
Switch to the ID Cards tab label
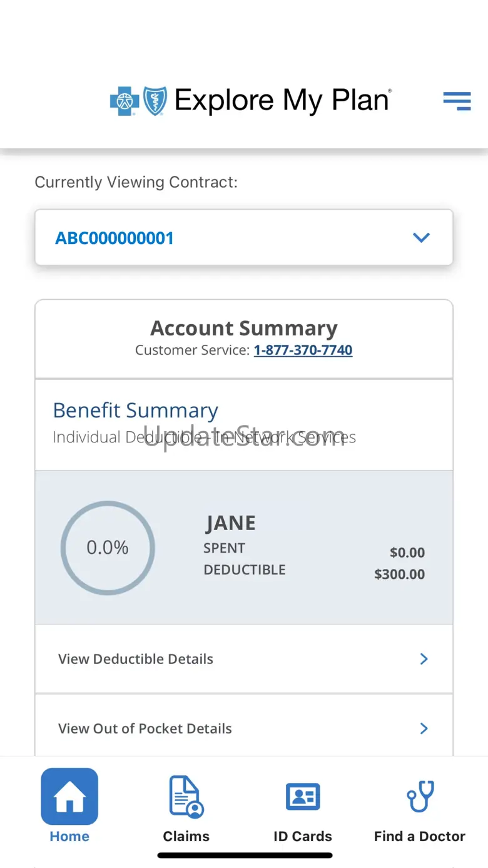(x=303, y=837)
